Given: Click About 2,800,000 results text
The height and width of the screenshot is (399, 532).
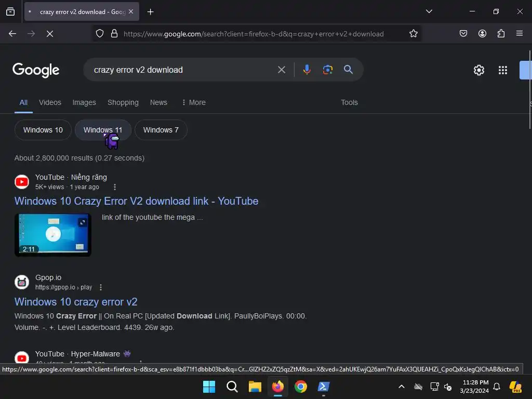Looking at the screenshot, I should pyautogui.click(x=79, y=158).
